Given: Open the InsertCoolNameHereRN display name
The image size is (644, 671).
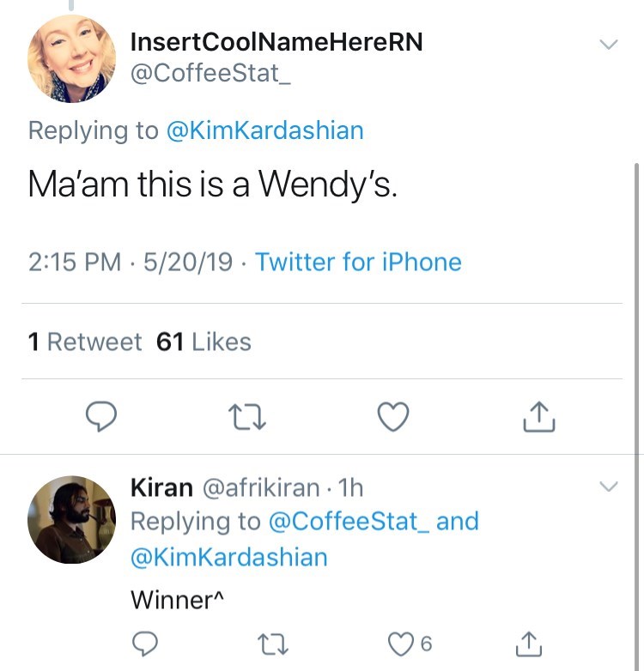Looking at the screenshot, I should click(x=276, y=42).
